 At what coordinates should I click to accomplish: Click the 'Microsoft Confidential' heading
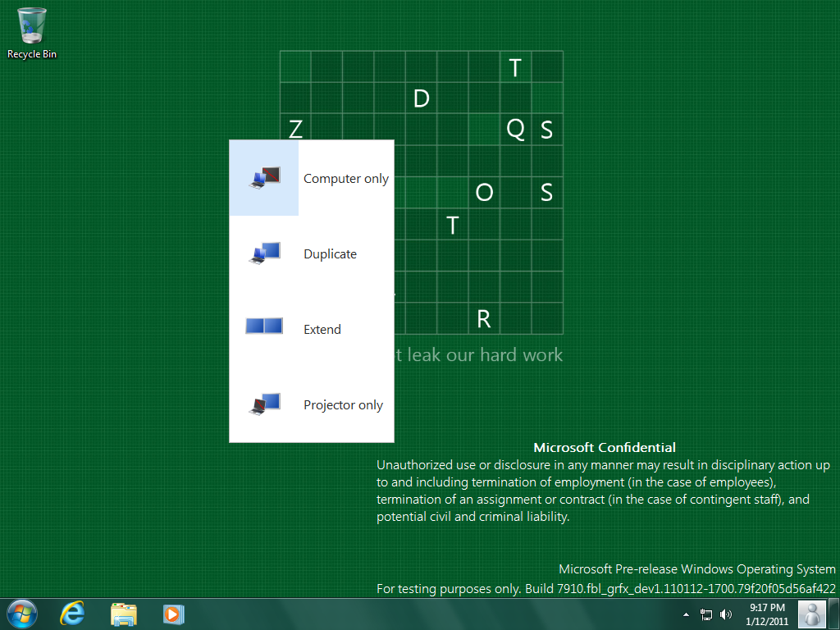605,447
